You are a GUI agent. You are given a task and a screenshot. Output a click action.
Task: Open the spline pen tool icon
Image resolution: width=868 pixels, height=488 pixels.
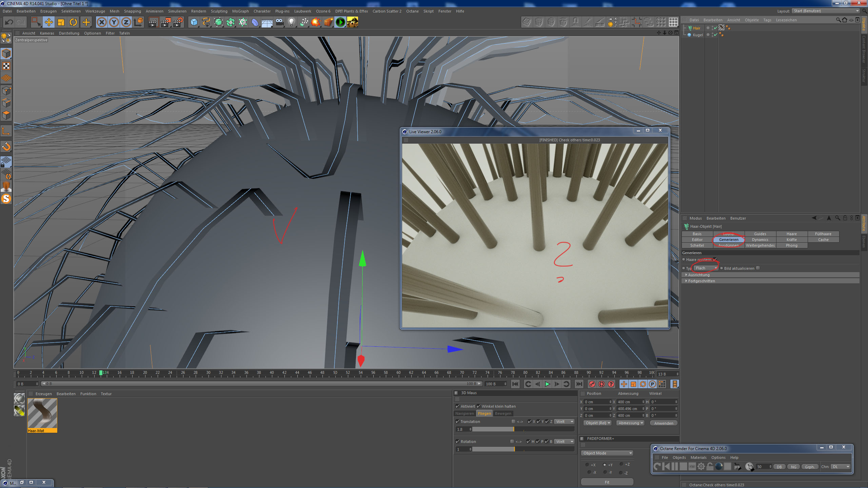206,22
